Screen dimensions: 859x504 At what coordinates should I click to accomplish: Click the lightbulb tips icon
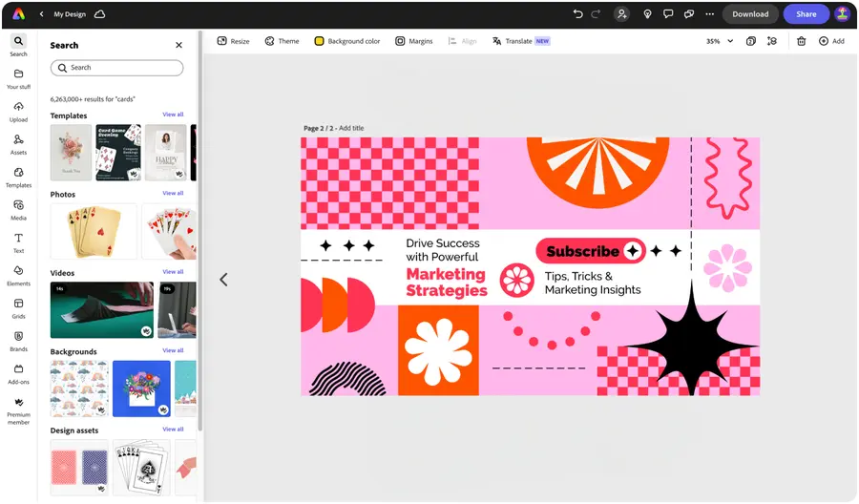point(647,14)
